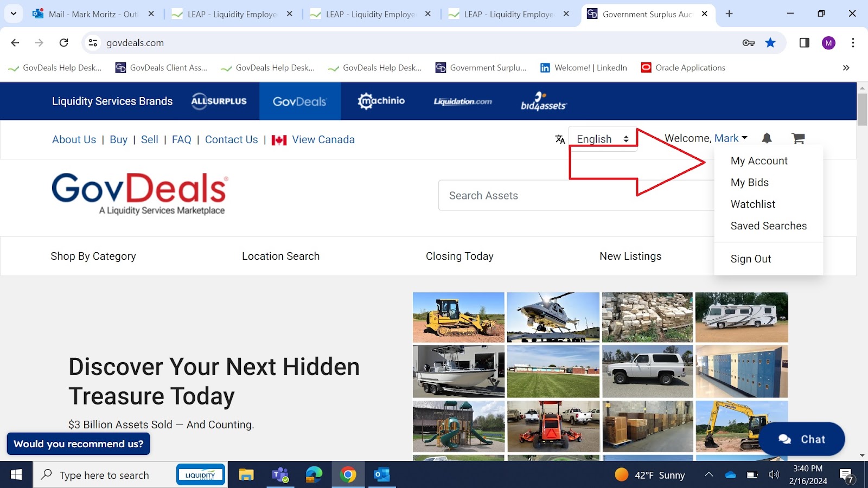Expand the bookmarks overflow chevron
This screenshot has height=488, width=868.
tap(846, 68)
